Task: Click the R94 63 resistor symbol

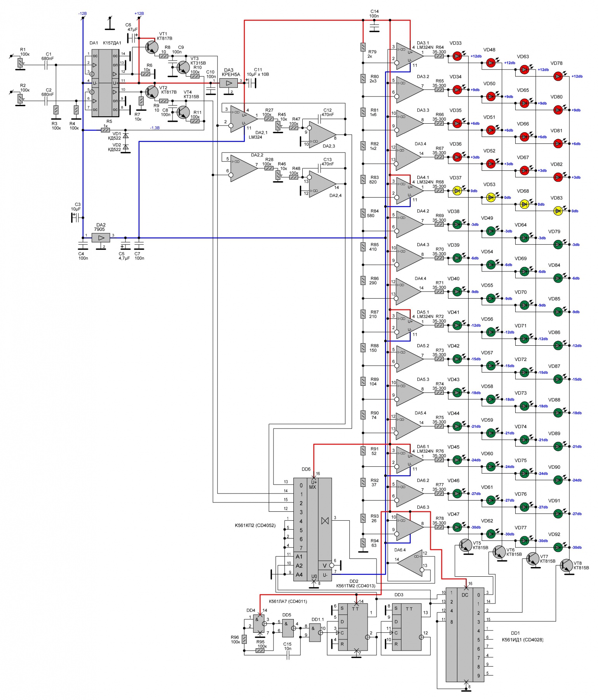Action: coord(363,543)
